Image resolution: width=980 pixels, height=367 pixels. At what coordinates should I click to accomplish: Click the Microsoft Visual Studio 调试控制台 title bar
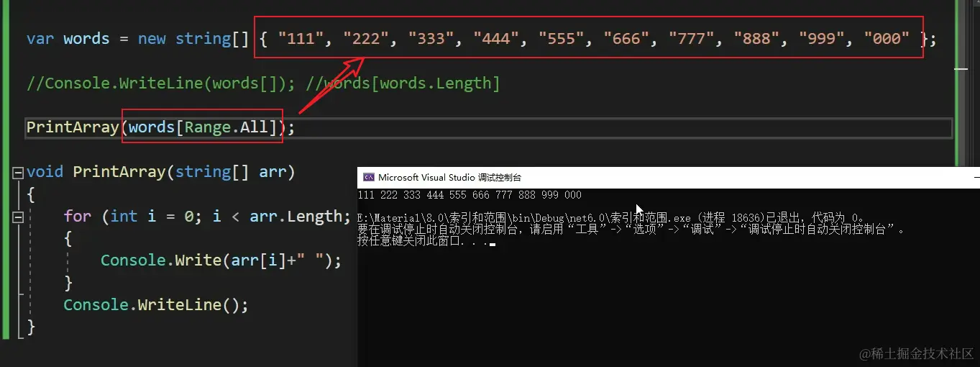tap(669, 177)
